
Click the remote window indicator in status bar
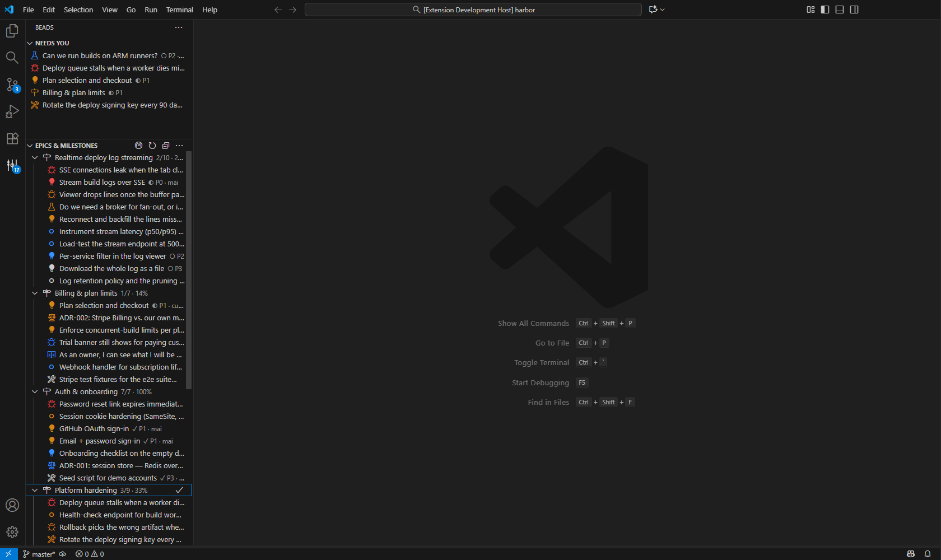pyautogui.click(x=9, y=554)
